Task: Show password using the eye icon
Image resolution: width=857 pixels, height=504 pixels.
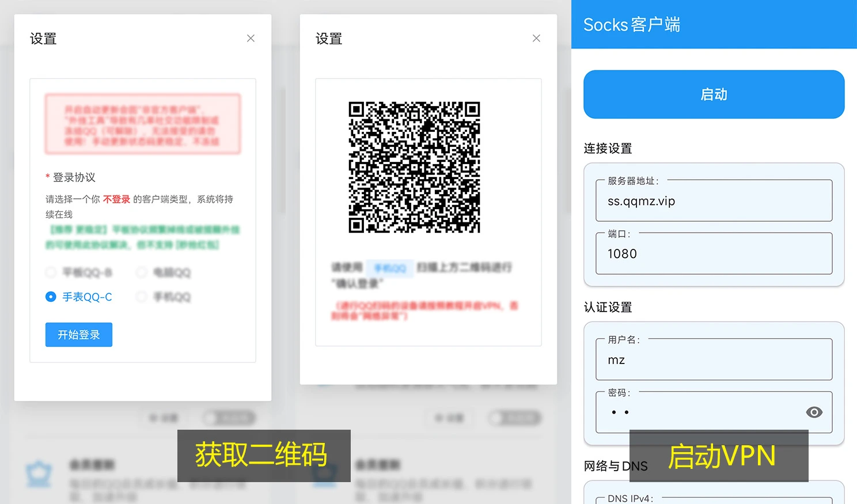Action: coord(814,412)
